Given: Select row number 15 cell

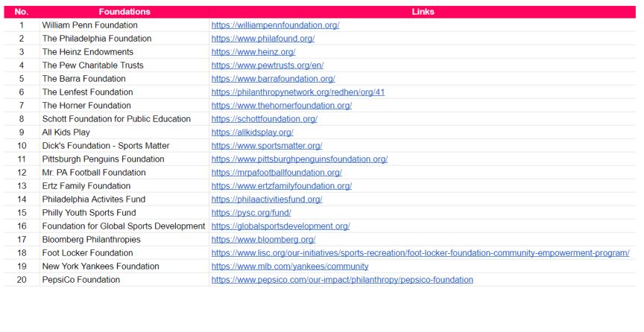Looking at the screenshot, I should tap(22, 213).
